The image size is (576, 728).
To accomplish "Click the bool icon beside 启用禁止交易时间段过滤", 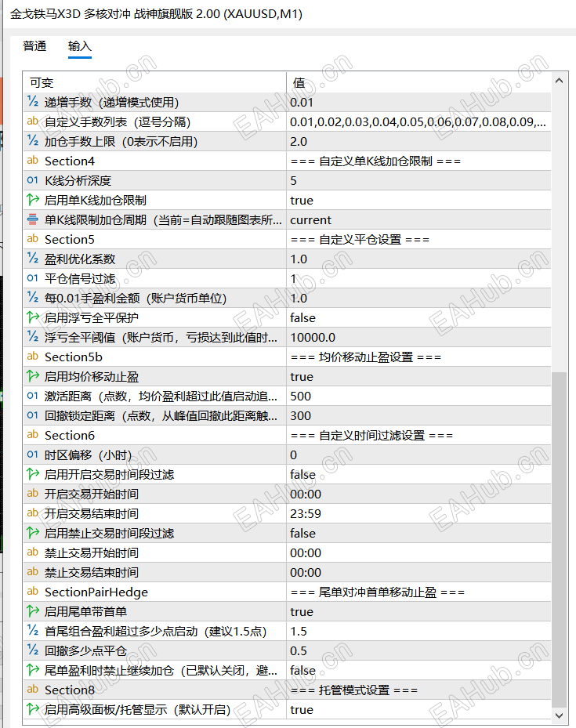I will click(32, 533).
